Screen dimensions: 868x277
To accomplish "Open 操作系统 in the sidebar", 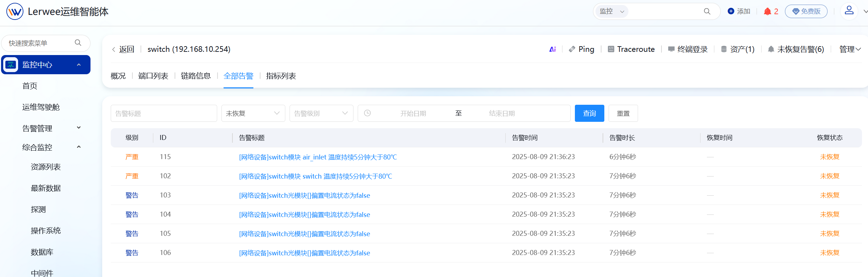I will [x=46, y=231].
